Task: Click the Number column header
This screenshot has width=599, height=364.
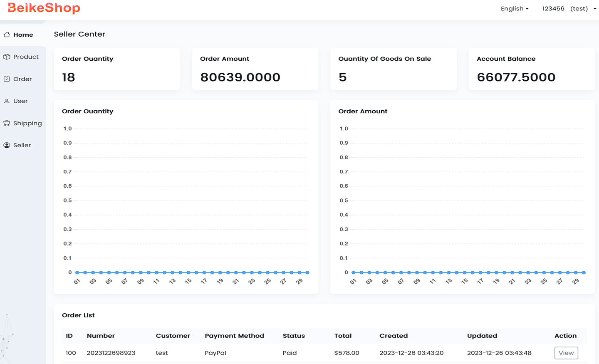Action: click(x=101, y=336)
